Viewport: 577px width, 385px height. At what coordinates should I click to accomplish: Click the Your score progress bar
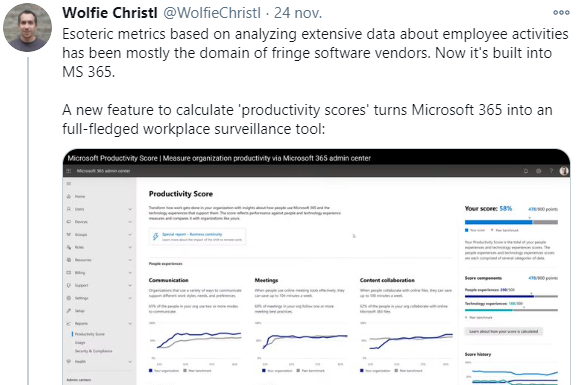(511, 222)
